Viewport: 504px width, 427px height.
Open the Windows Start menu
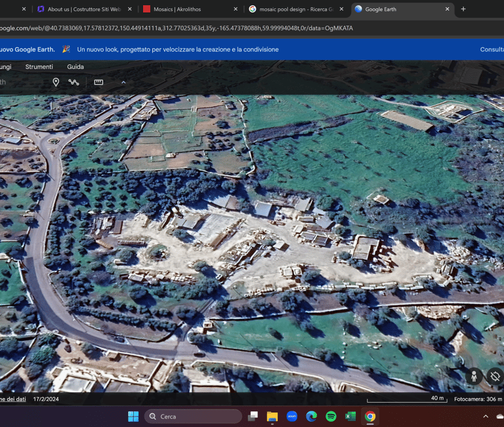(x=133, y=417)
